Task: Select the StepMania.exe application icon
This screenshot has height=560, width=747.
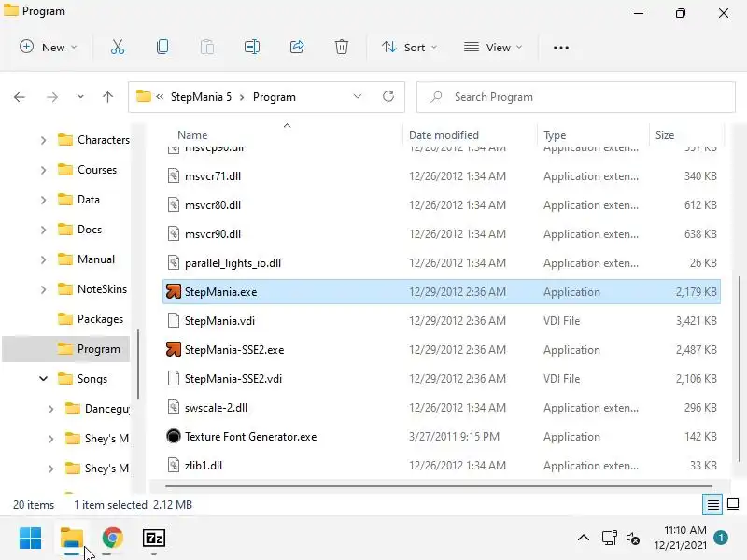Action: 174,291
